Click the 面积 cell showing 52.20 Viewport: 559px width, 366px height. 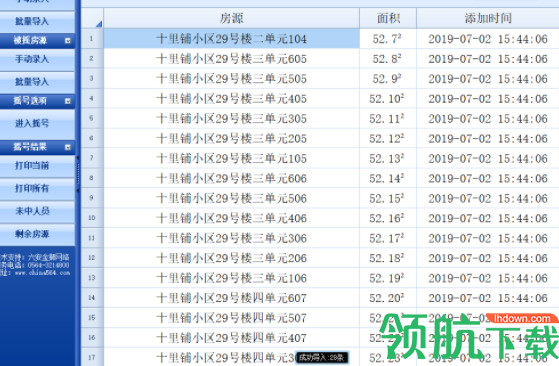click(x=388, y=298)
